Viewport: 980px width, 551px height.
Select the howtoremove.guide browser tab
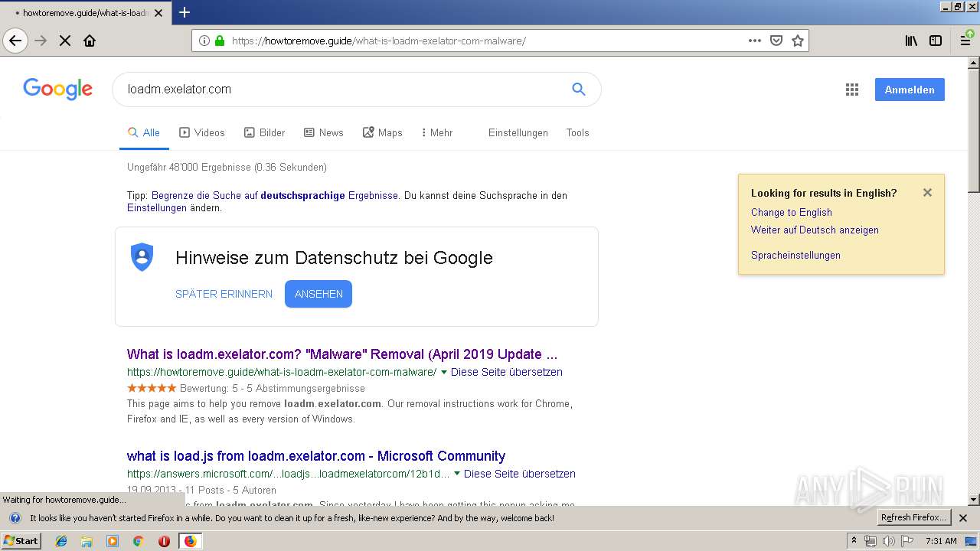[x=86, y=13]
